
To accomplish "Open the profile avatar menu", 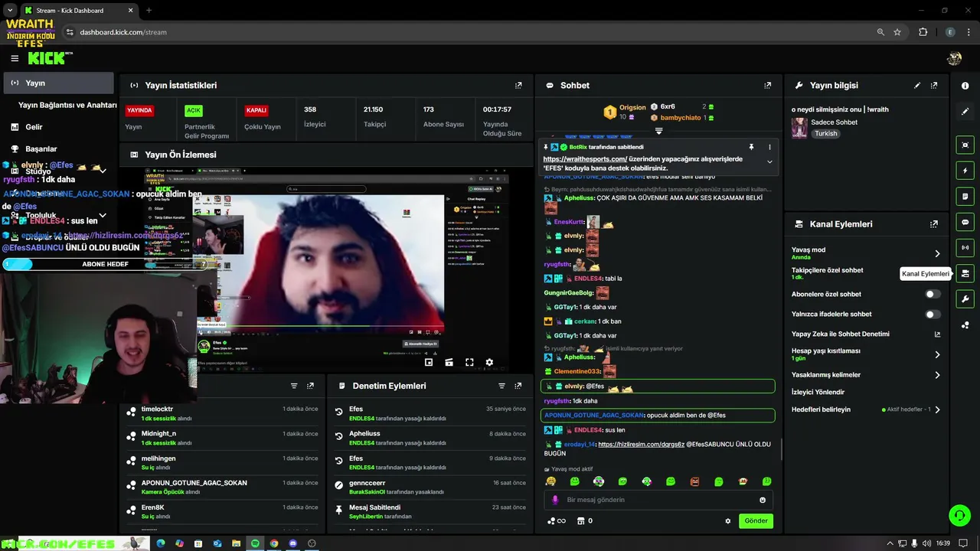I will 954,58.
